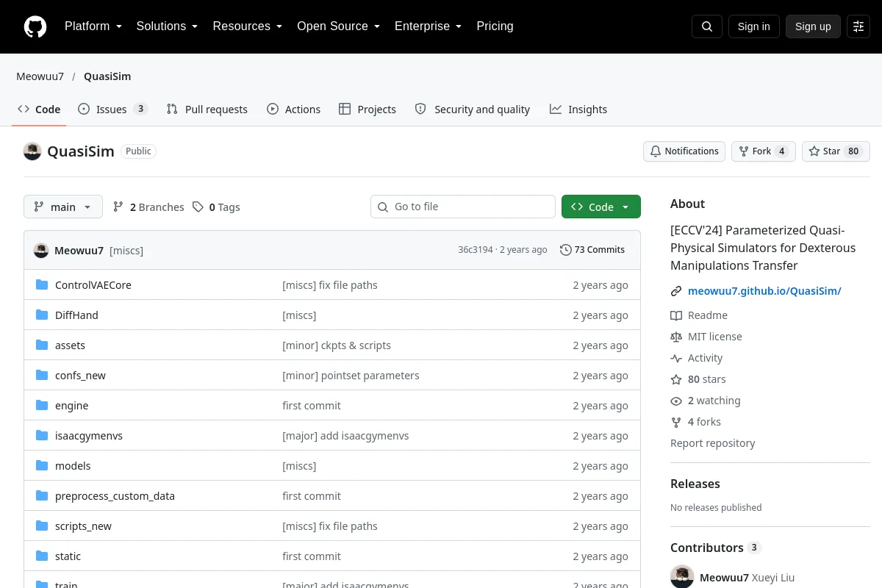The image size is (882, 588).
Task: Switch to the Issues tab
Action: (113, 110)
